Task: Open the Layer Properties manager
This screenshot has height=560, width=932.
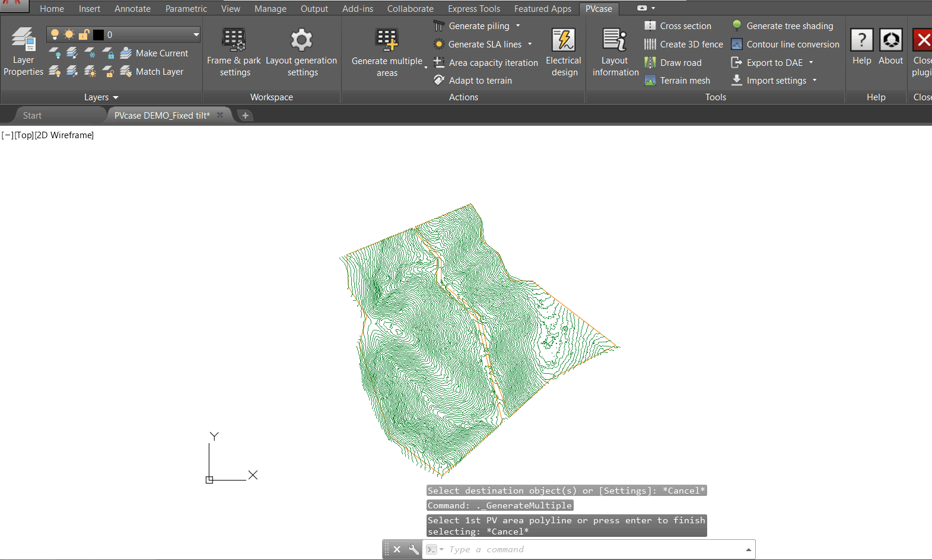Action: pos(23,51)
